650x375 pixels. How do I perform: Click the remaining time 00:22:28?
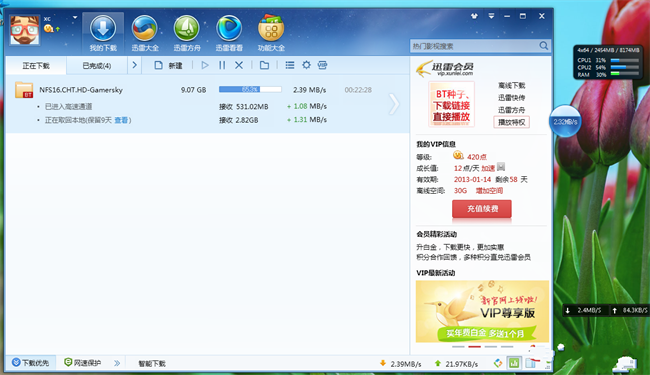tap(358, 90)
